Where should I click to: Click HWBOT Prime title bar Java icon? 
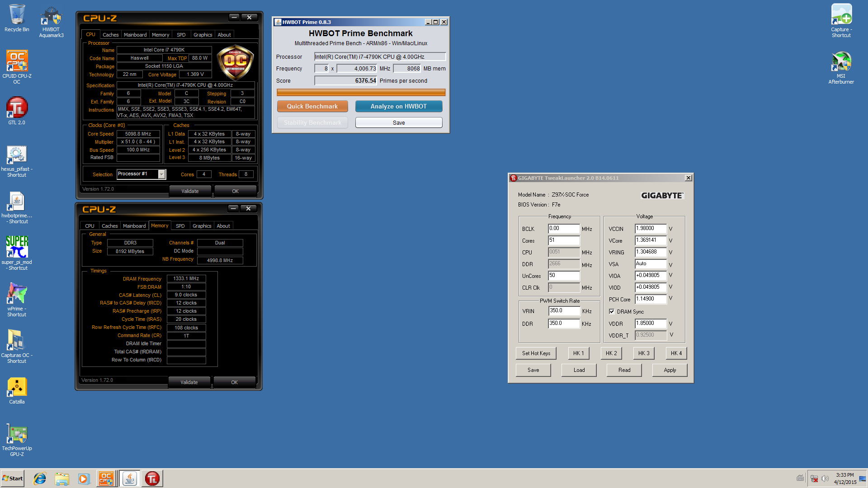pyautogui.click(x=278, y=22)
